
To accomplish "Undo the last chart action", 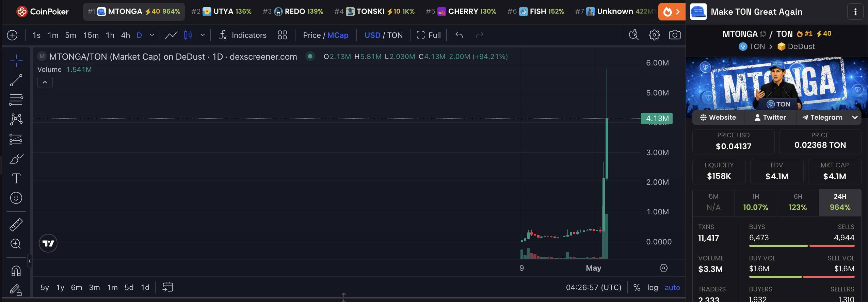I will point(459,35).
